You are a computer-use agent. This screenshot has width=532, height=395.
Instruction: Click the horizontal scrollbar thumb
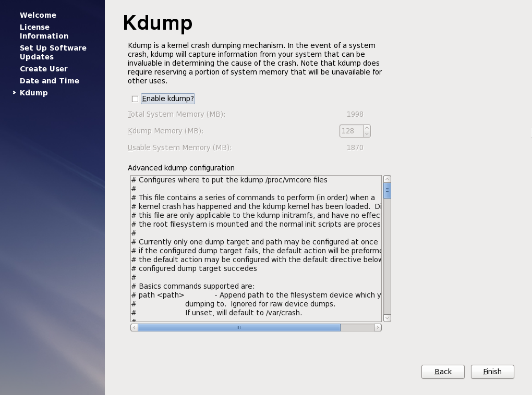239,328
